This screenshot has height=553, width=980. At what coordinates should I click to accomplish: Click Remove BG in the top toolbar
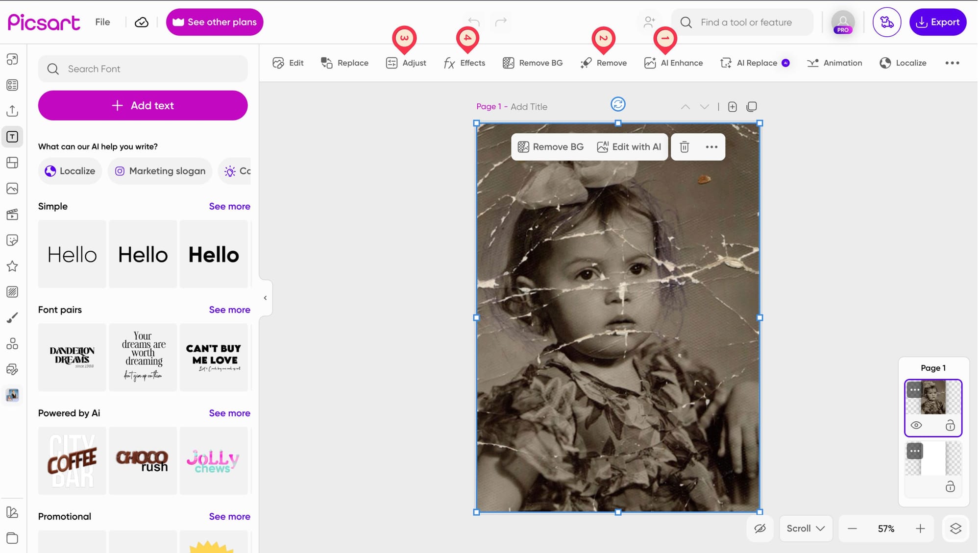point(533,63)
